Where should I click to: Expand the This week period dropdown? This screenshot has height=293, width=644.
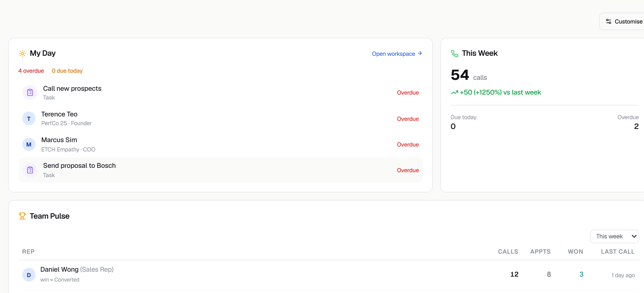615,236
